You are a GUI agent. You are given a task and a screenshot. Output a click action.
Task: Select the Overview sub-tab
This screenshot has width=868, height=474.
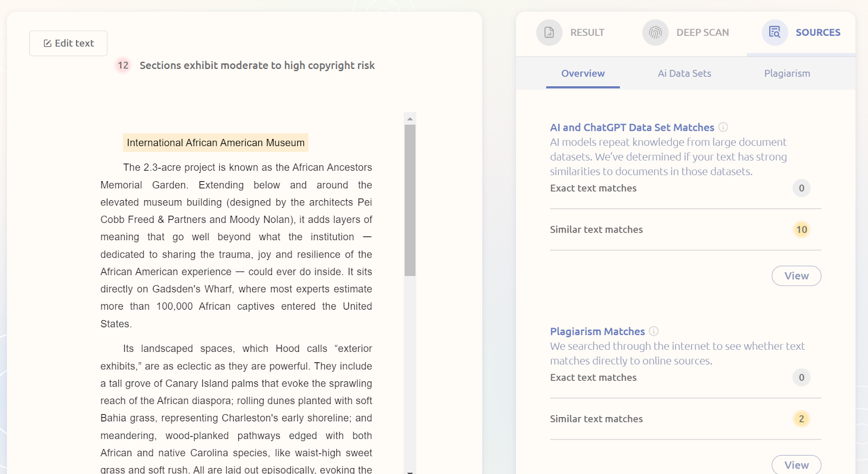pos(583,73)
